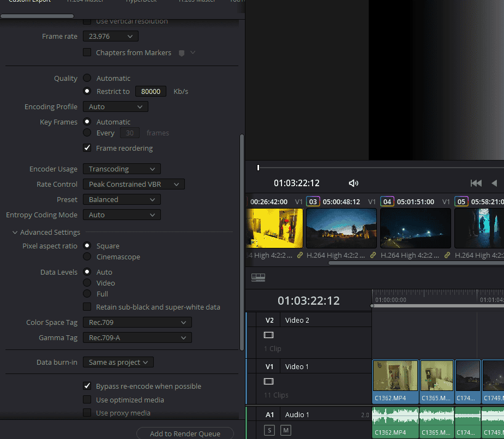
Task: Toggle the timeline view options icon
Action: 258,277
